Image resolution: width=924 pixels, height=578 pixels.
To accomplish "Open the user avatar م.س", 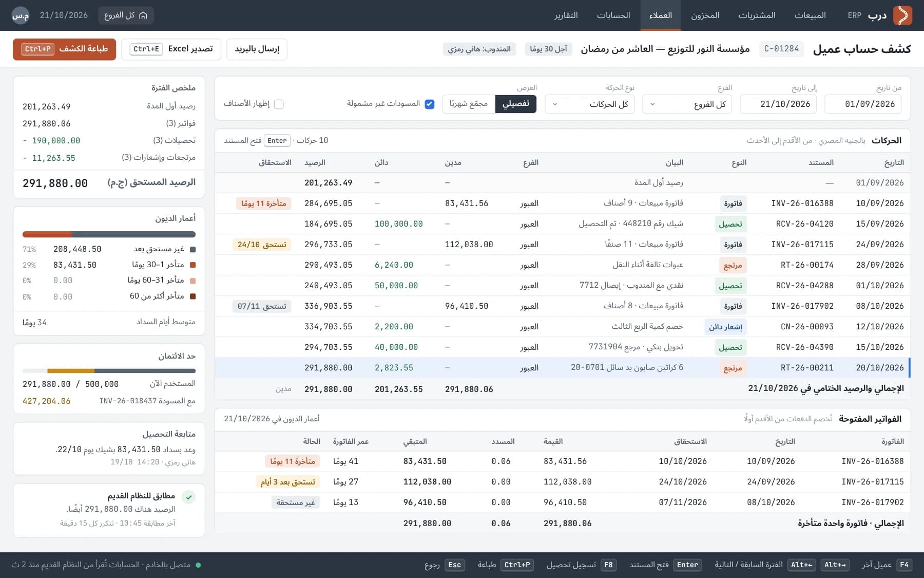I will pos(21,15).
